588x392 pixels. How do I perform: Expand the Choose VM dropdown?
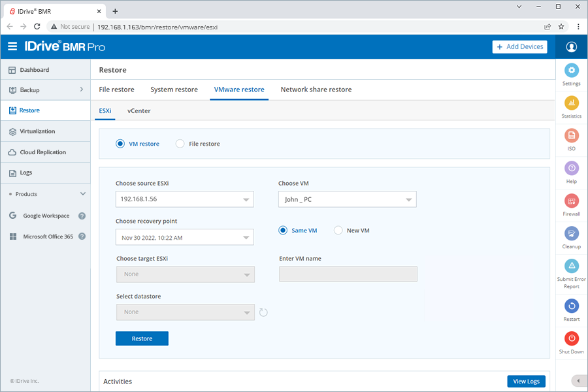pyautogui.click(x=347, y=199)
